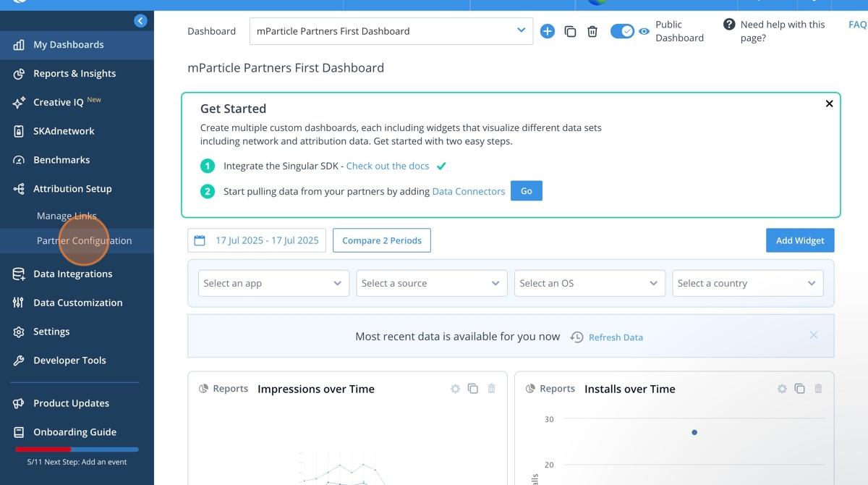Open Reports & Insights menu
The width and height of the screenshot is (868, 485).
pos(74,73)
